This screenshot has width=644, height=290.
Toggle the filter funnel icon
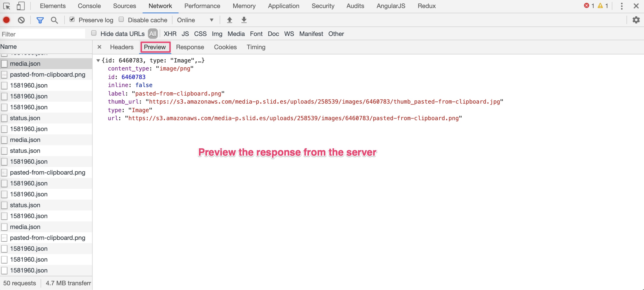[x=40, y=20]
